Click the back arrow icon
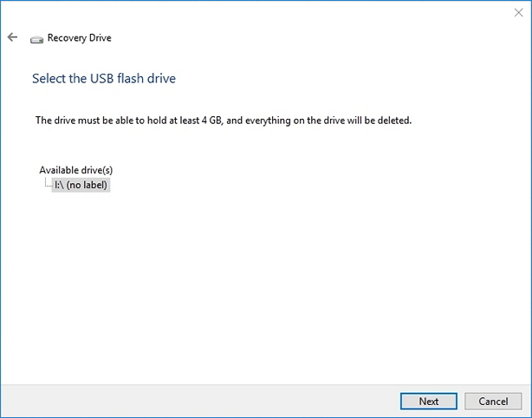 tap(12, 37)
